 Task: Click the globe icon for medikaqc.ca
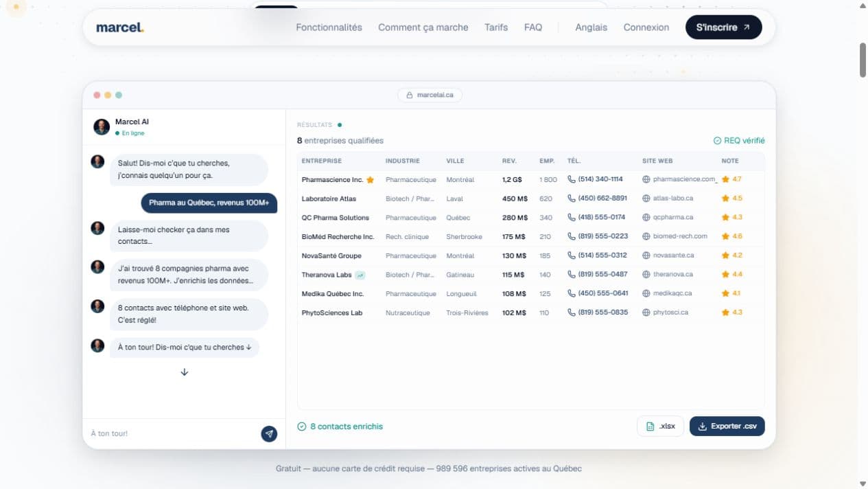tap(646, 293)
